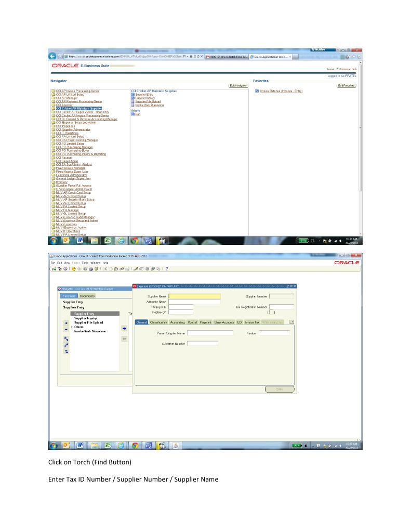Viewport: 411px width, 532px height.
Task: Click Java coffee-cup icon in lower taskbar
Action: (x=176, y=446)
